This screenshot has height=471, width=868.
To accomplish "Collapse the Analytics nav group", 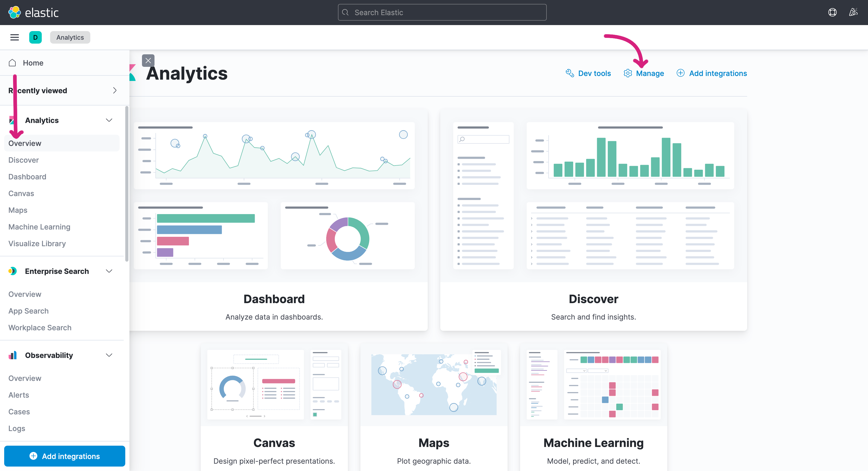I will pos(109,120).
